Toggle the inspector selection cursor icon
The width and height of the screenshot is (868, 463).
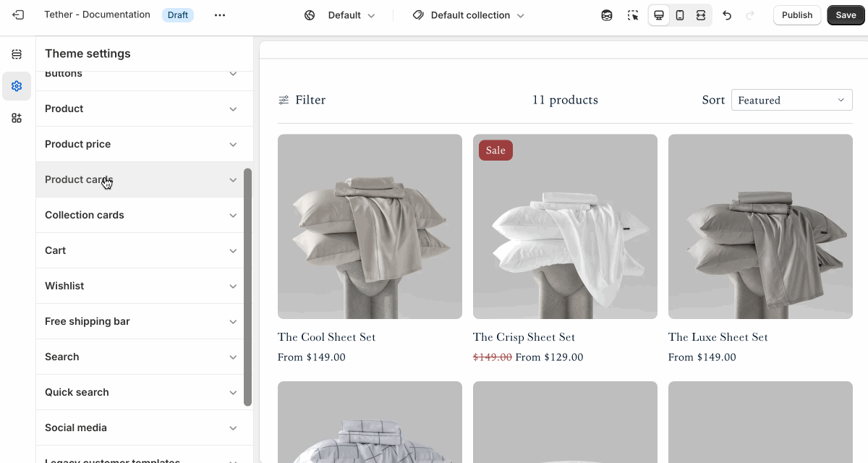(633, 15)
